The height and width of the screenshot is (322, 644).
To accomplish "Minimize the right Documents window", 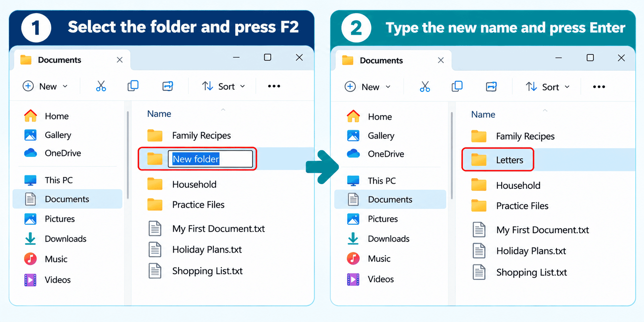I will [559, 58].
